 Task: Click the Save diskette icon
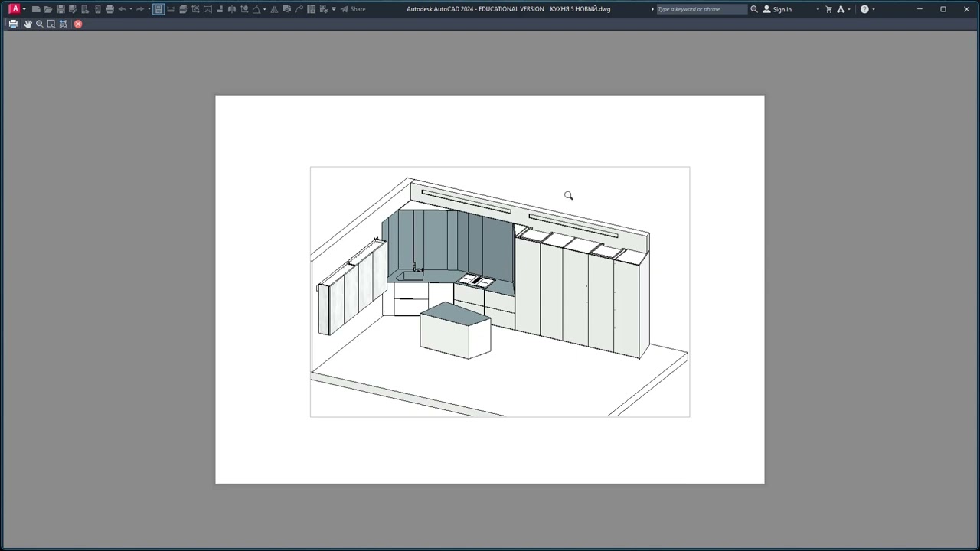(60, 9)
